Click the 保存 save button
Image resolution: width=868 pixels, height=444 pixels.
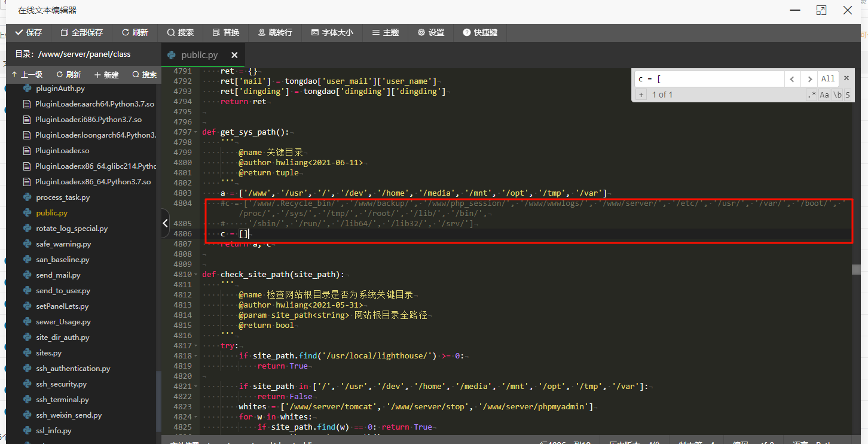(29, 32)
